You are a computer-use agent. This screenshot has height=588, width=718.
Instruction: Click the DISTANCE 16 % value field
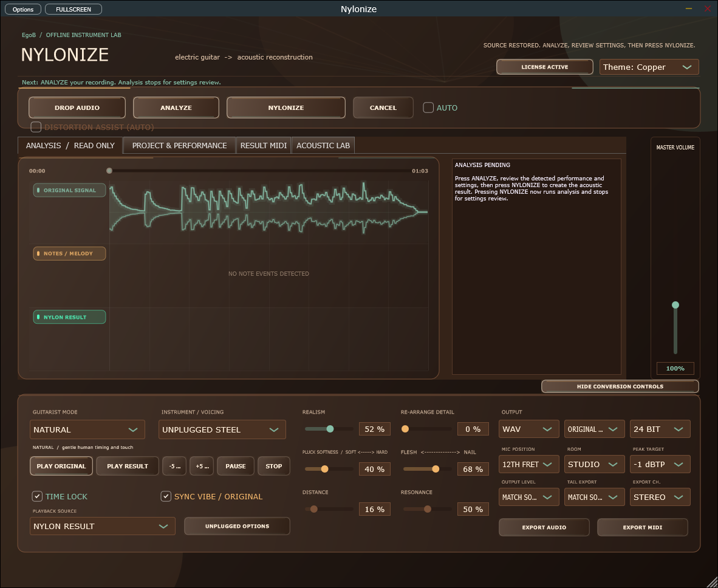375,509
